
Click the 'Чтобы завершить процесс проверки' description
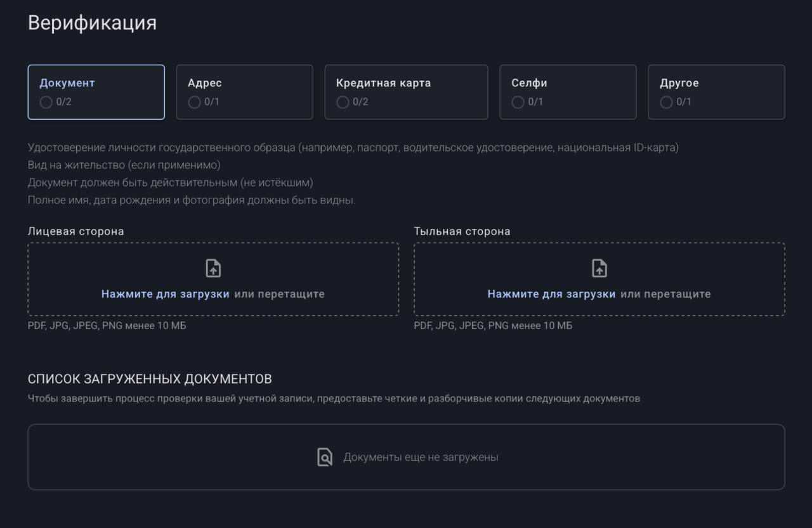(x=334, y=399)
